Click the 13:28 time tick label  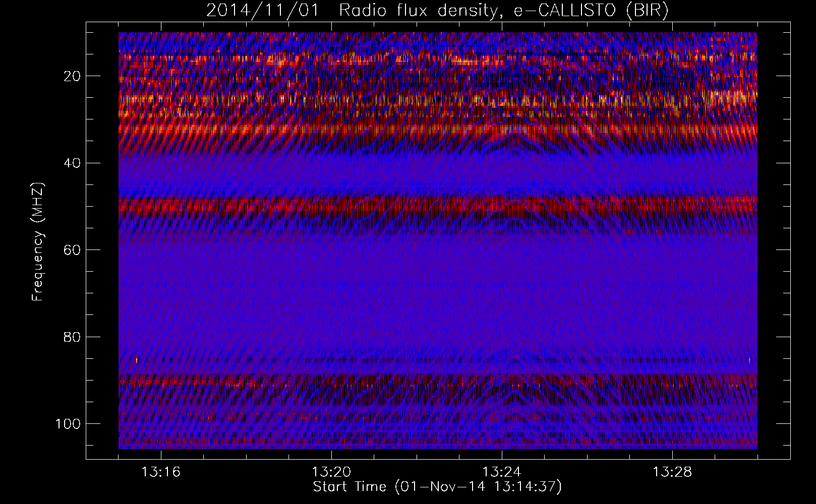click(672, 472)
